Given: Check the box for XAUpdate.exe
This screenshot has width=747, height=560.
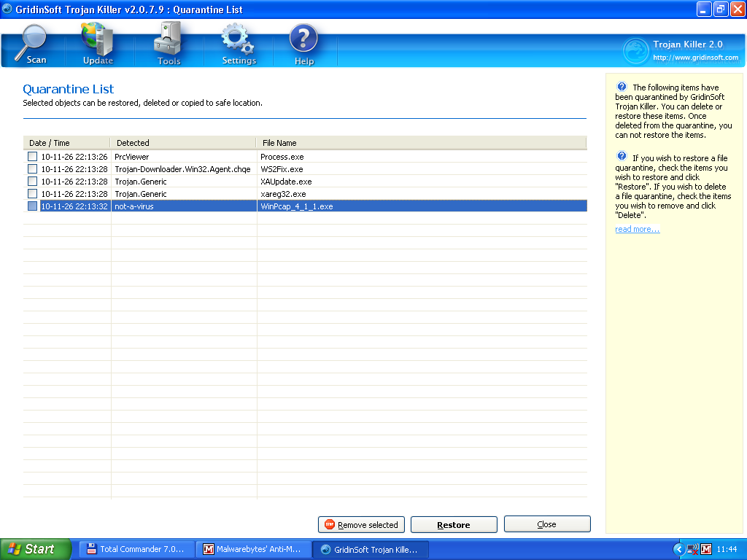Looking at the screenshot, I should pos(32,181).
